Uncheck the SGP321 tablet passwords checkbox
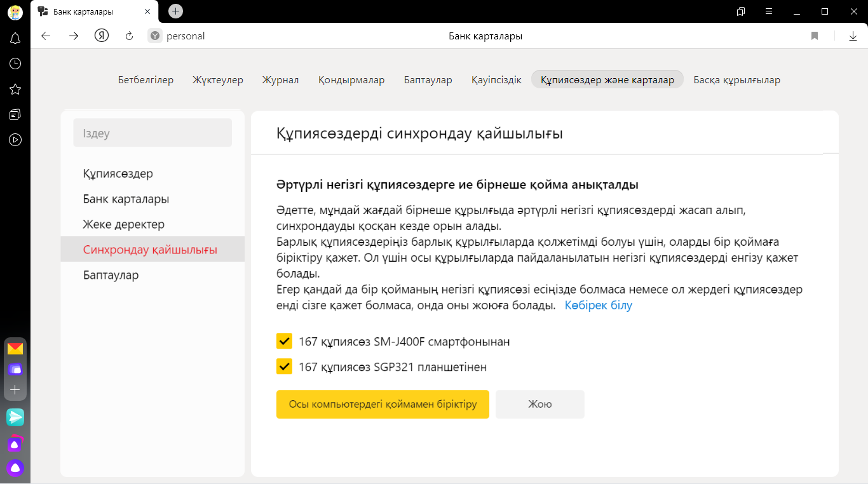Image resolution: width=868 pixels, height=484 pixels. [x=284, y=366]
